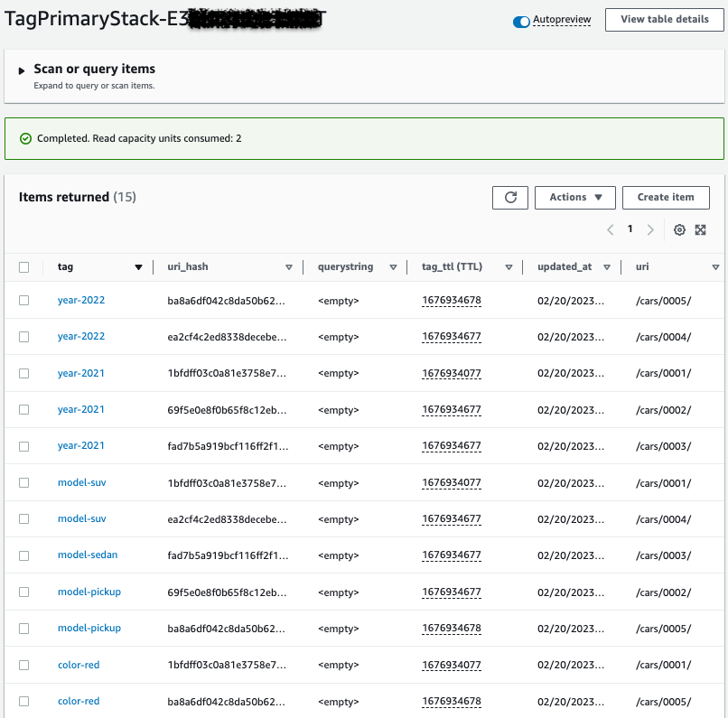The width and height of the screenshot is (728, 718).
Task: Open the uri column filter dropdown
Action: pyautogui.click(x=715, y=266)
